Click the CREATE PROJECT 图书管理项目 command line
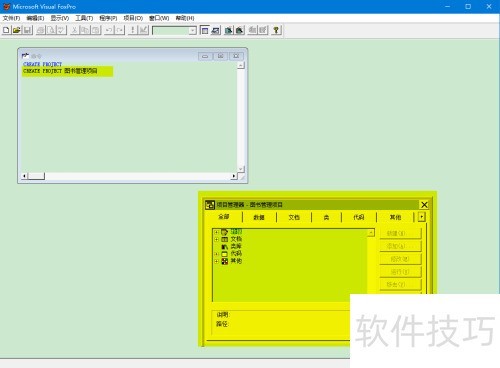Viewport: 500px width, 368px height. 60,71
